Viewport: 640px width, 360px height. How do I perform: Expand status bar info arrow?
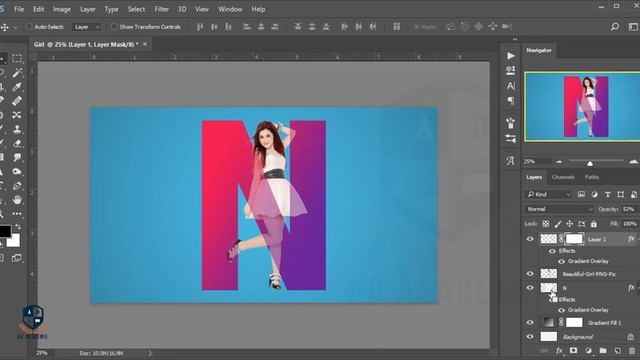pos(150,353)
